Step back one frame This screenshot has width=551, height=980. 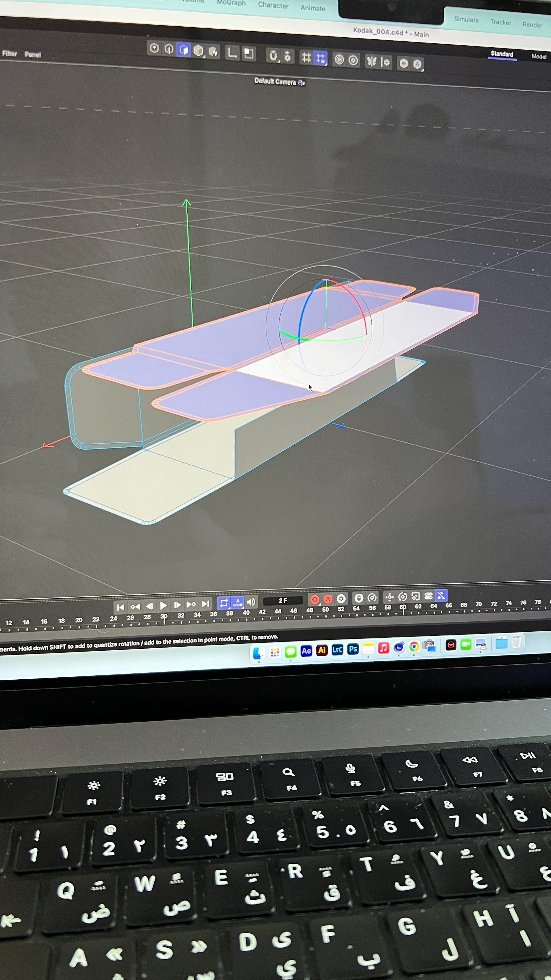tap(150, 606)
